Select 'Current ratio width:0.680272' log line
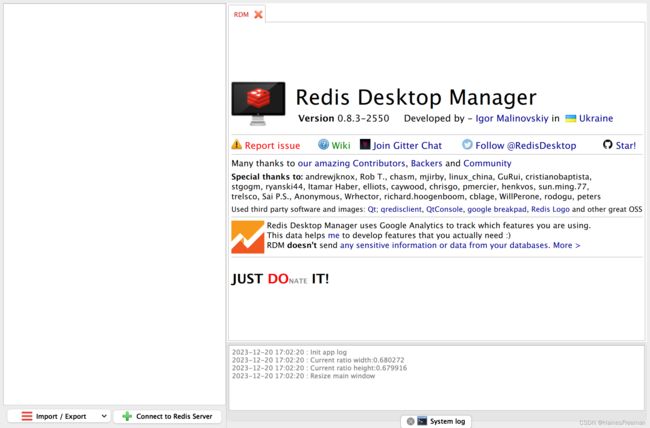Image resolution: width=650 pixels, height=428 pixels. [x=318, y=360]
